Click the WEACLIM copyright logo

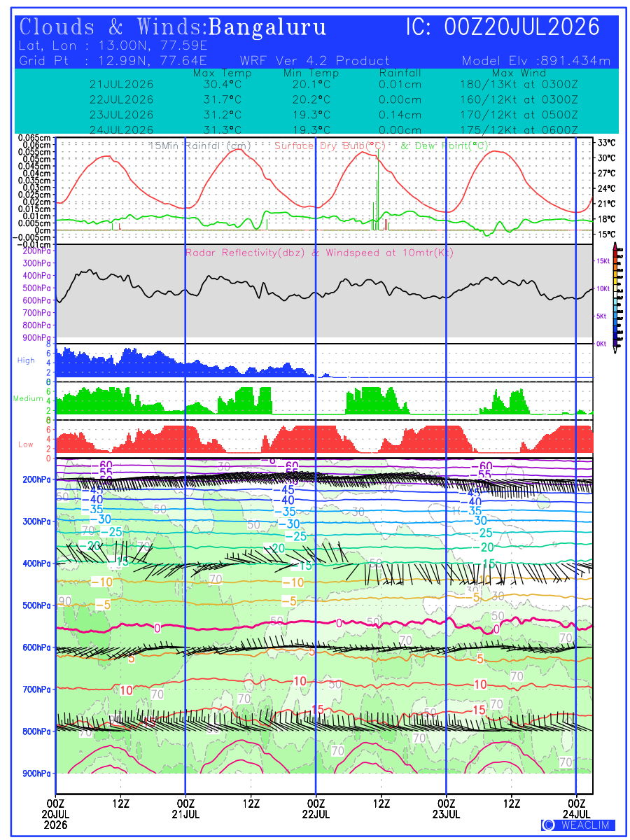click(x=578, y=825)
